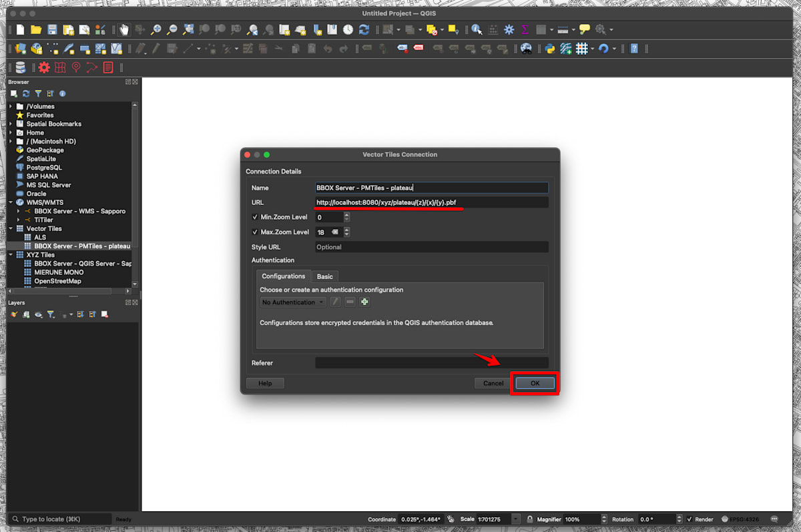
Task: Open the Data Source Manager icon
Action: [x=21, y=49]
